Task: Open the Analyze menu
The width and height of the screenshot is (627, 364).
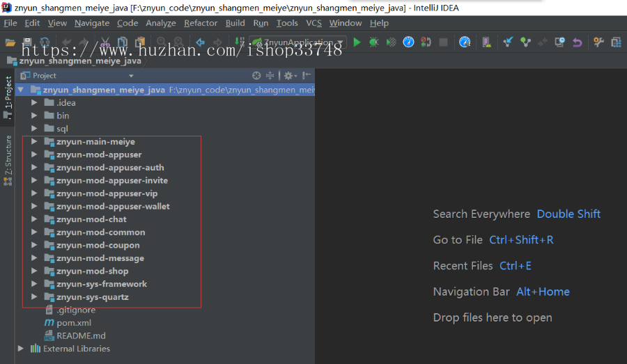Action: (x=161, y=23)
